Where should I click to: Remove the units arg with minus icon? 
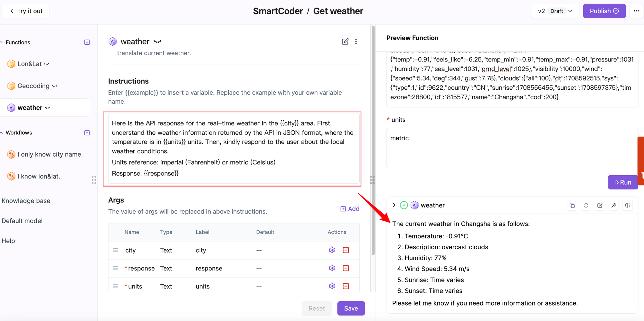[x=346, y=286]
